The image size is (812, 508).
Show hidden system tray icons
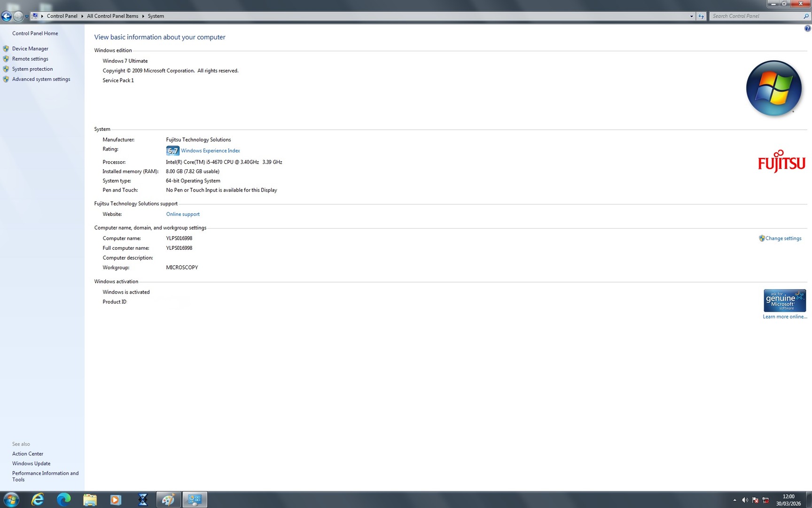[734, 500]
